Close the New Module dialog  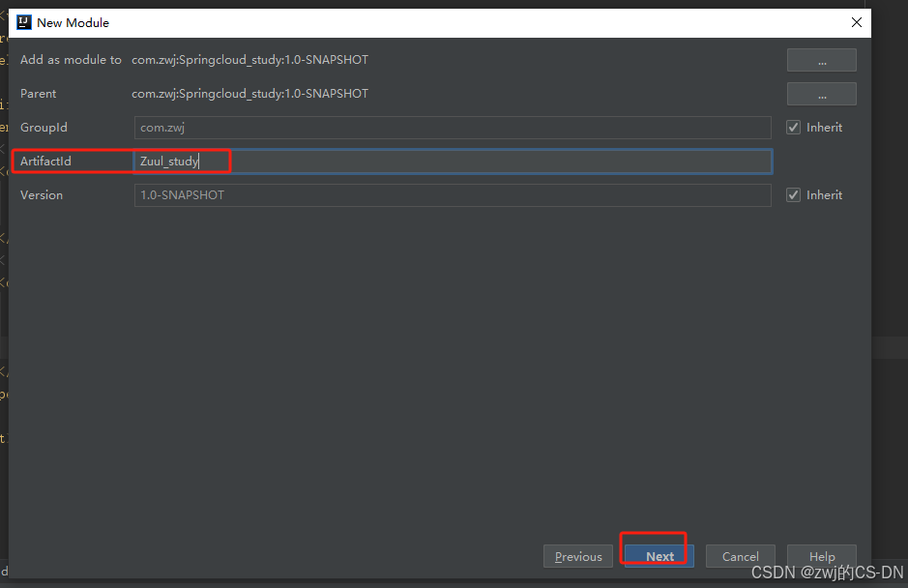pos(857,22)
